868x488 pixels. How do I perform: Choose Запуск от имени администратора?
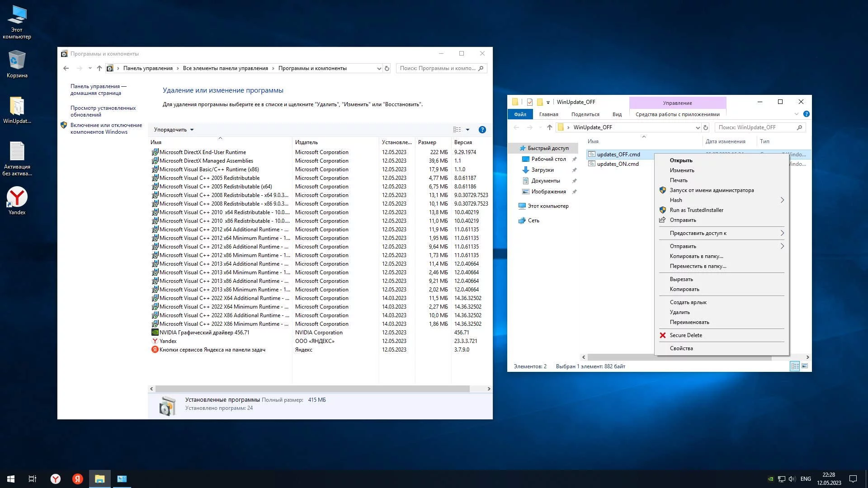712,190
